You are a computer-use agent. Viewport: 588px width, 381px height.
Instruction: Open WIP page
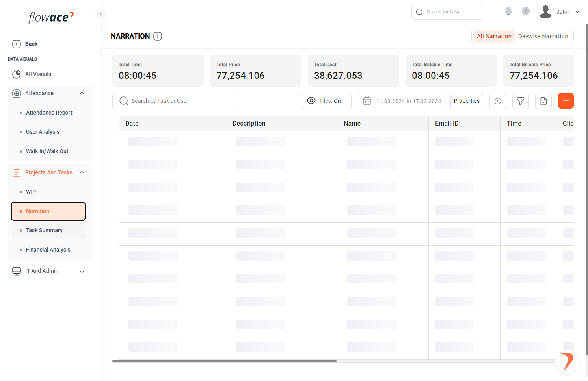[31, 192]
